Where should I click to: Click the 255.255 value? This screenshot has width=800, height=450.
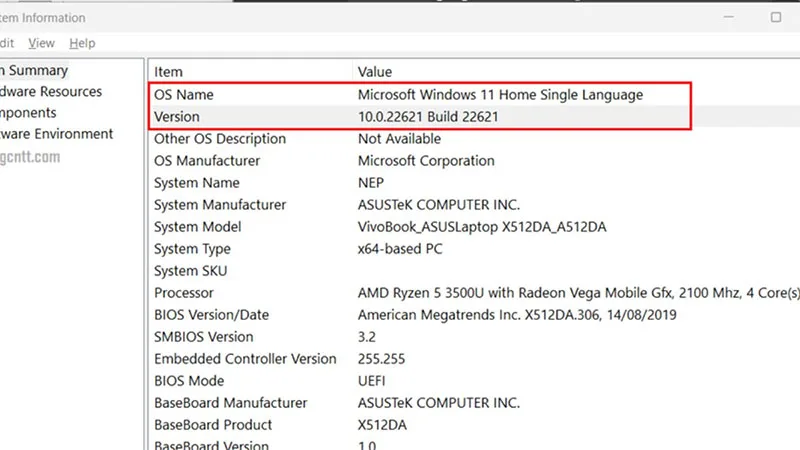coord(381,359)
